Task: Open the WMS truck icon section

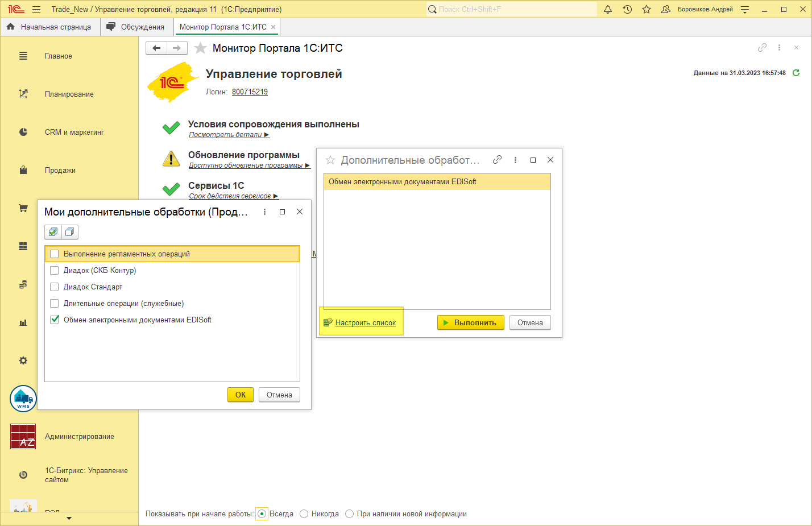Action: (23, 399)
